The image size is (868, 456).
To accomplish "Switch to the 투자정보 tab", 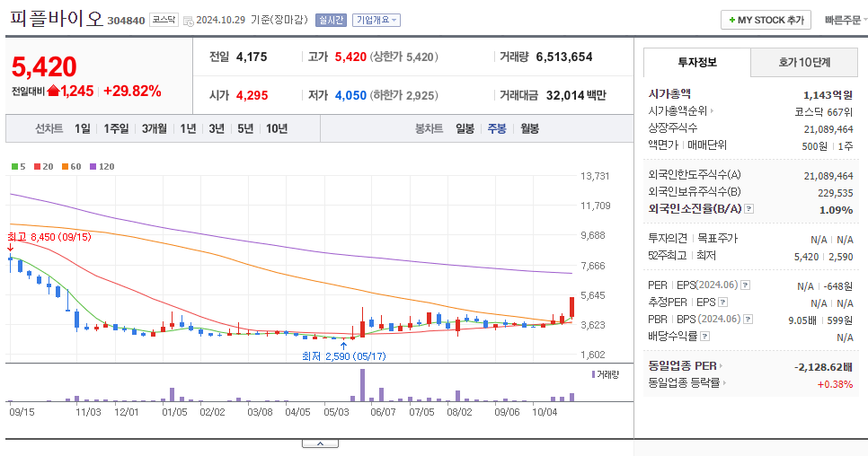I will [697, 63].
